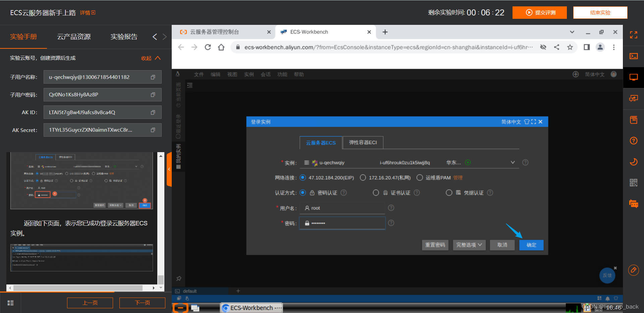The width and height of the screenshot is (644, 313).
Task: Open the 完整选项 dropdown button
Action: click(469, 245)
